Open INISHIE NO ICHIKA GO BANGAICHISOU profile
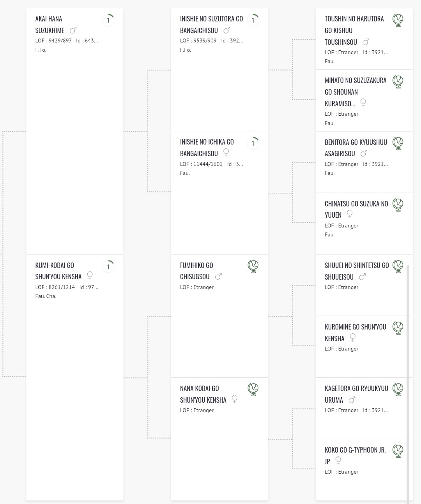 pyautogui.click(x=207, y=148)
